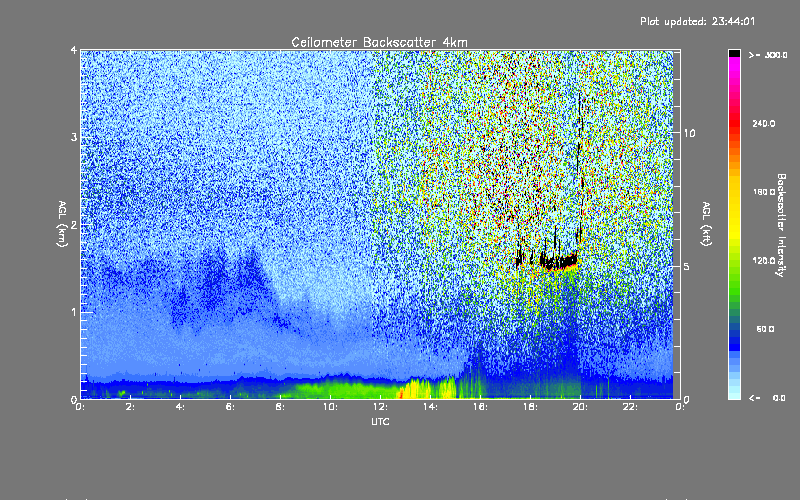Click the '10' tick label on kft axis

point(689,133)
